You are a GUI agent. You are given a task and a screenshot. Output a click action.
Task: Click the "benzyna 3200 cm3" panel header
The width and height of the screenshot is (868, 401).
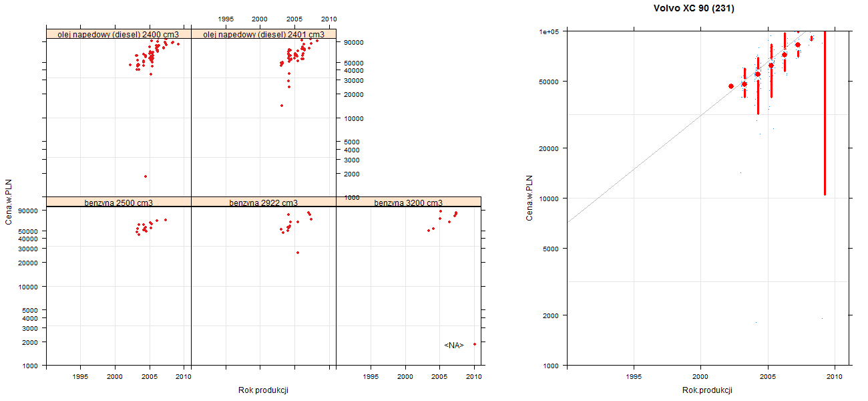[409, 202]
